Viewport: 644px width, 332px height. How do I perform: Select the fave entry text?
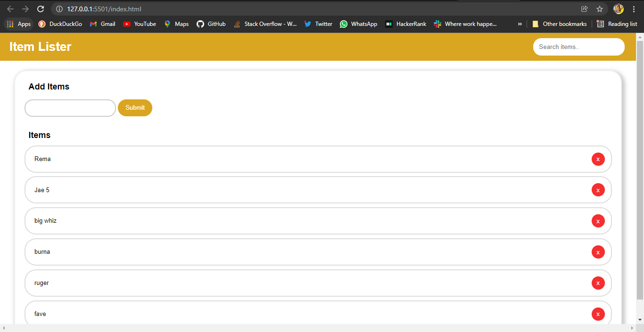[x=40, y=314]
